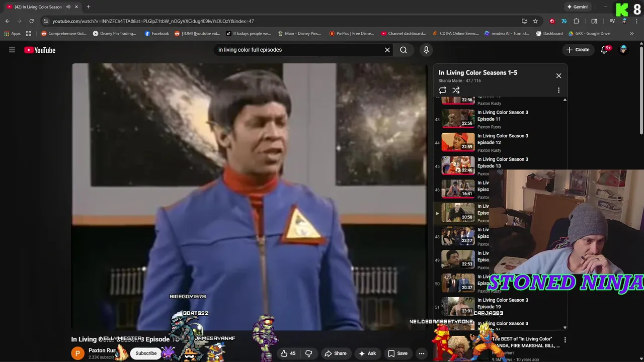Open the YouTube guide hamburger menu
Viewport: 644px width, 362px height.
coord(12,50)
